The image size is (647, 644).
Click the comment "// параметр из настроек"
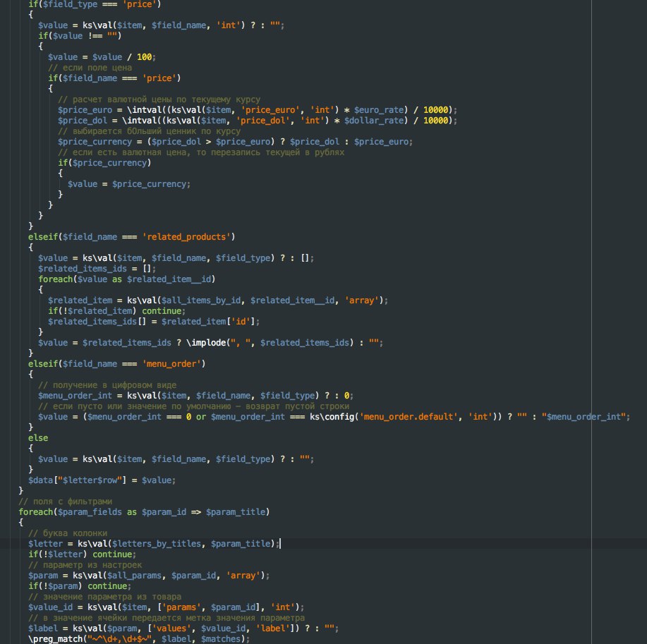tap(85, 565)
